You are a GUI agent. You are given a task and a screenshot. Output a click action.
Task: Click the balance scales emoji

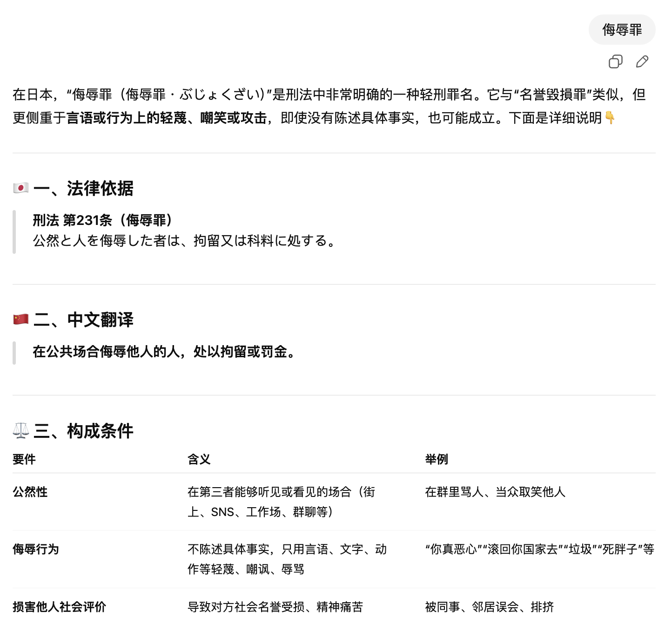[21, 431]
